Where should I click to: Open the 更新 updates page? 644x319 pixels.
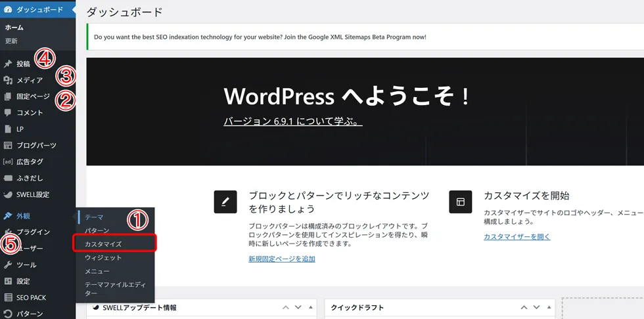pyautogui.click(x=11, y=41)
